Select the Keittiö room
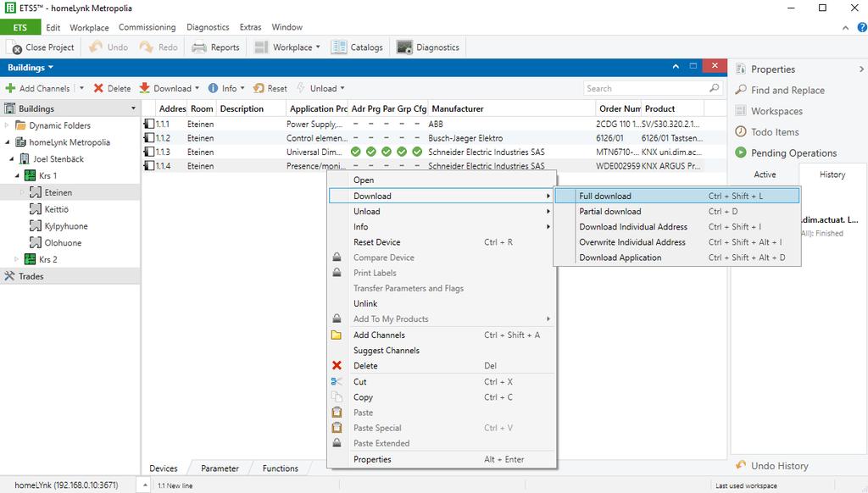868x493 pixels. pos(57,209)
